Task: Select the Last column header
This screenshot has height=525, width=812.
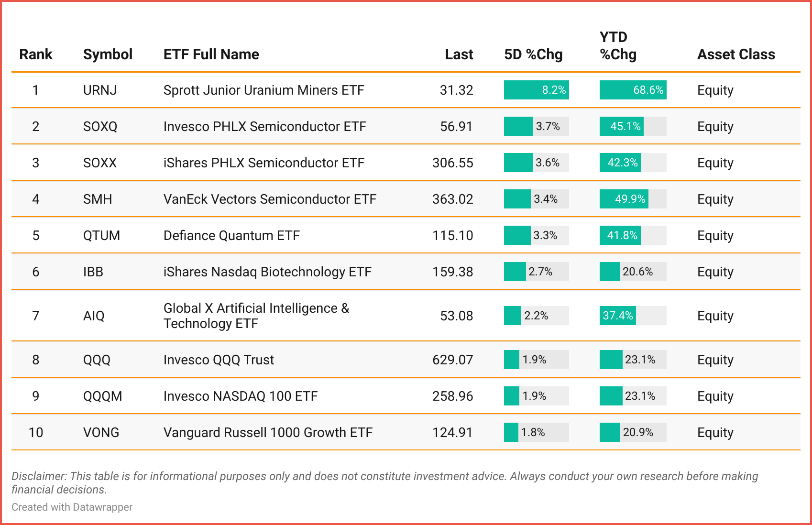Action: tap(459, 55)
